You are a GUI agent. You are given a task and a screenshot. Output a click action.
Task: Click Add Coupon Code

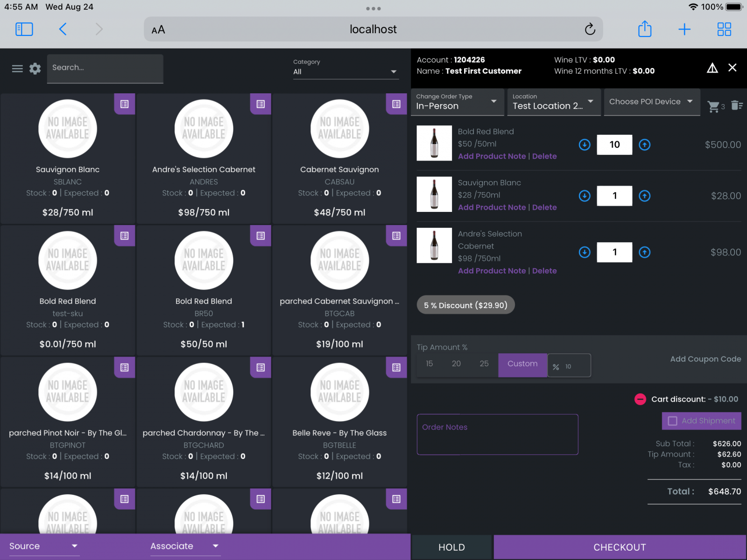pos(705,359)
